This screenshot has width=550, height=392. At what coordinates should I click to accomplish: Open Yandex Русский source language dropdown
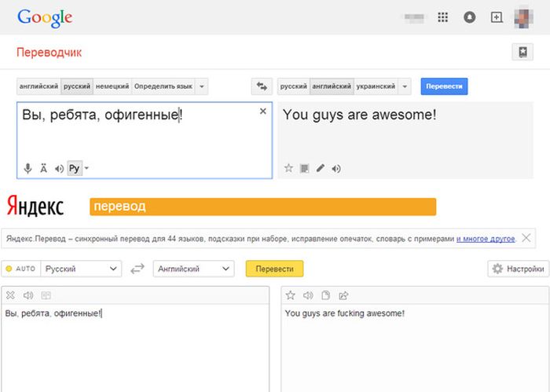(82, 269)
